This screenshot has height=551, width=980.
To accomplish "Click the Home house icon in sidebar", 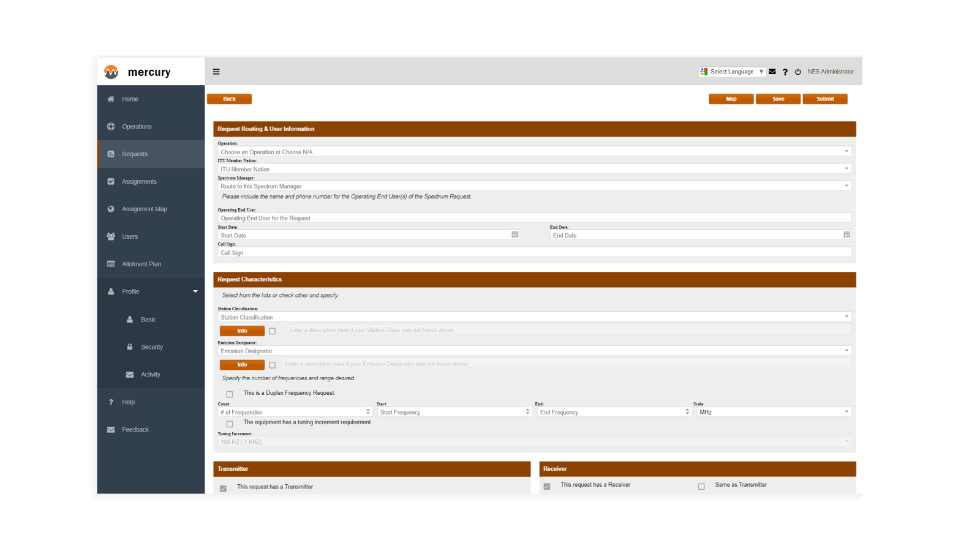I will 111,99.
